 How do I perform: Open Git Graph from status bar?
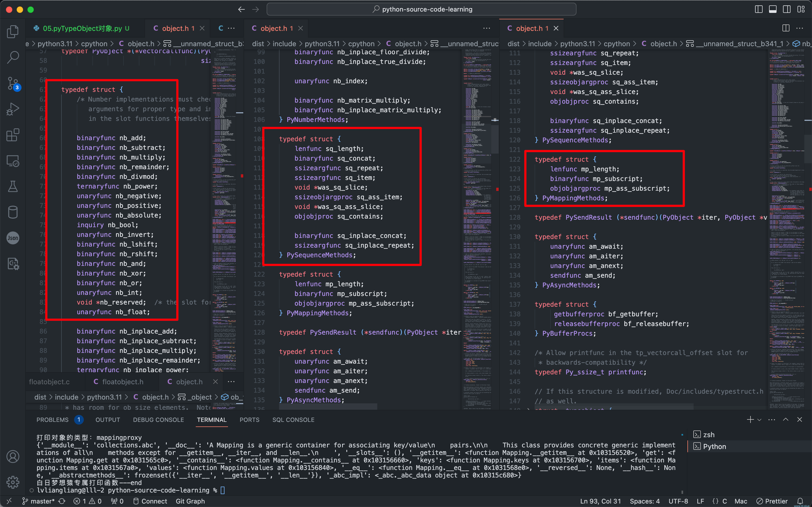click(x=190, y=501)
